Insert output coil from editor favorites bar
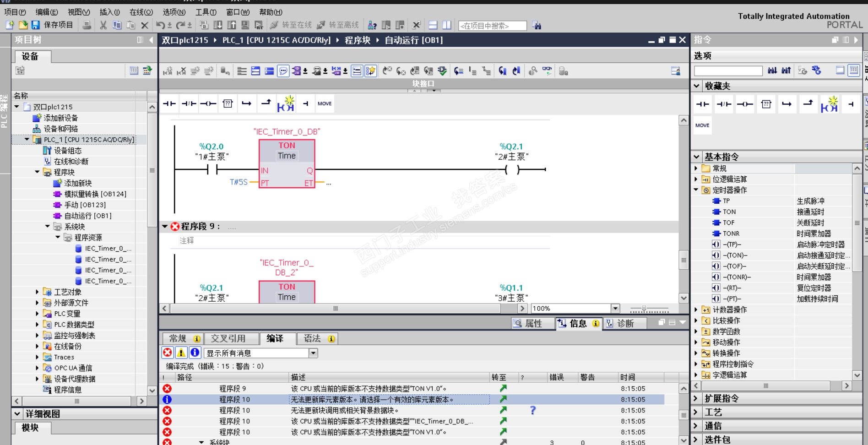The image size is (868, 445). [208, 103]
